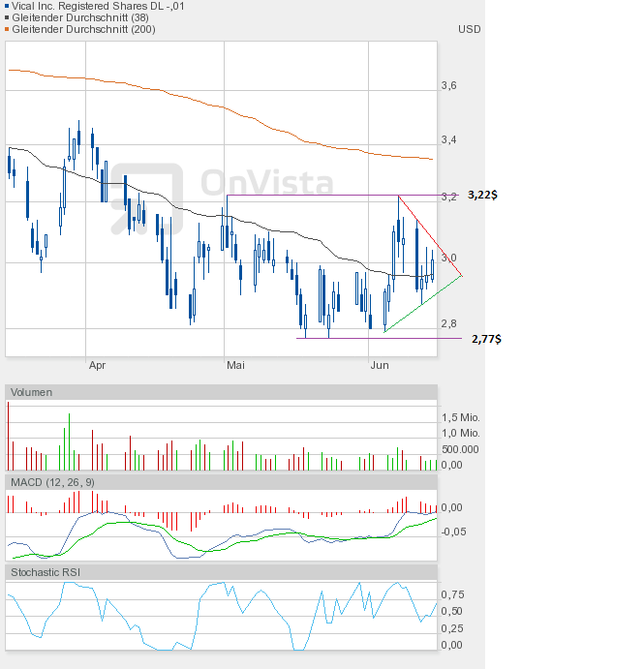
Task: Click the USD currency label
Action: tap(469, 29)
